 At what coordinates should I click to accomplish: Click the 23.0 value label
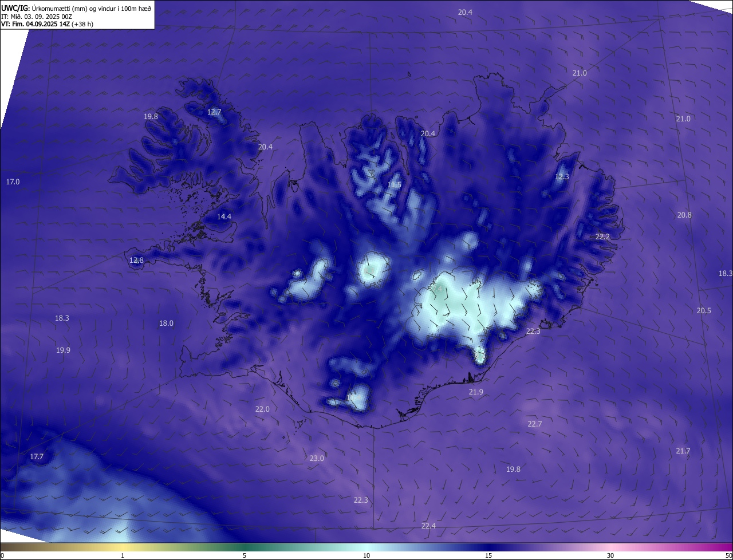click(317, 458)
